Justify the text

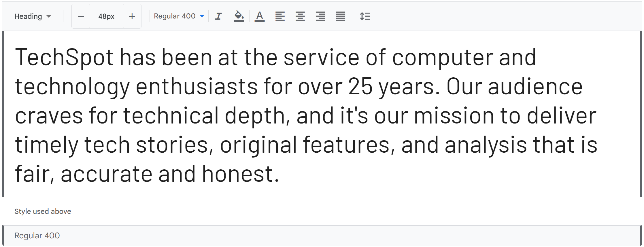[x=340, y=16]
